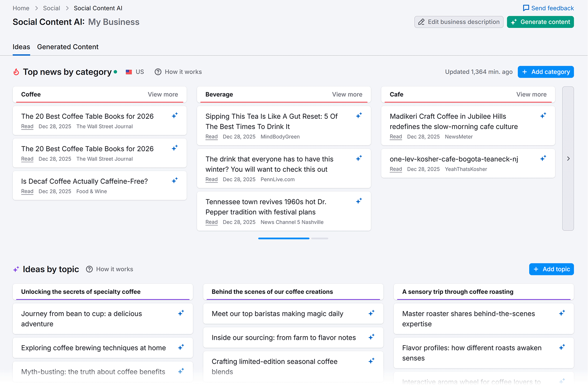588x388 pixels.
Task: Click the sparkle icon on 'Madikeri Craft Coffee' card
Action: point(543,115)
